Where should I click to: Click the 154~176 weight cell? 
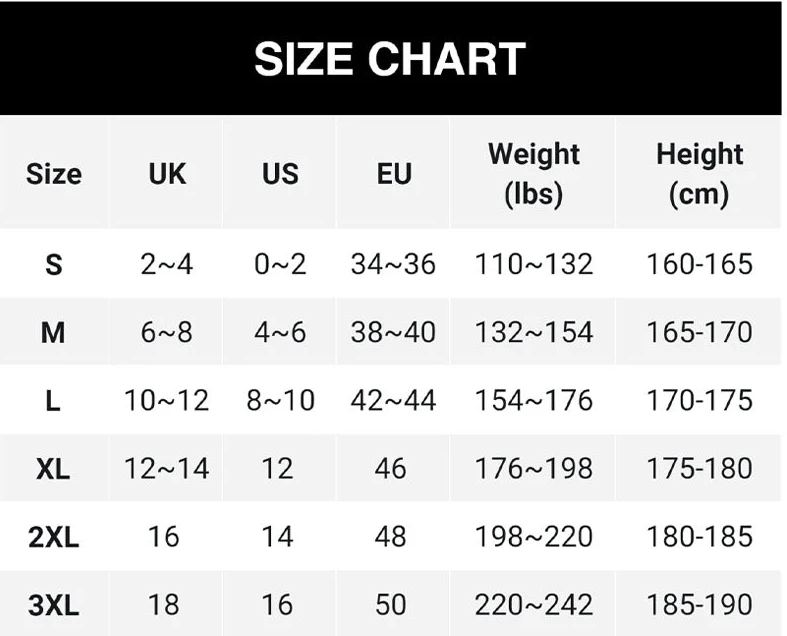tap(534, 401)
